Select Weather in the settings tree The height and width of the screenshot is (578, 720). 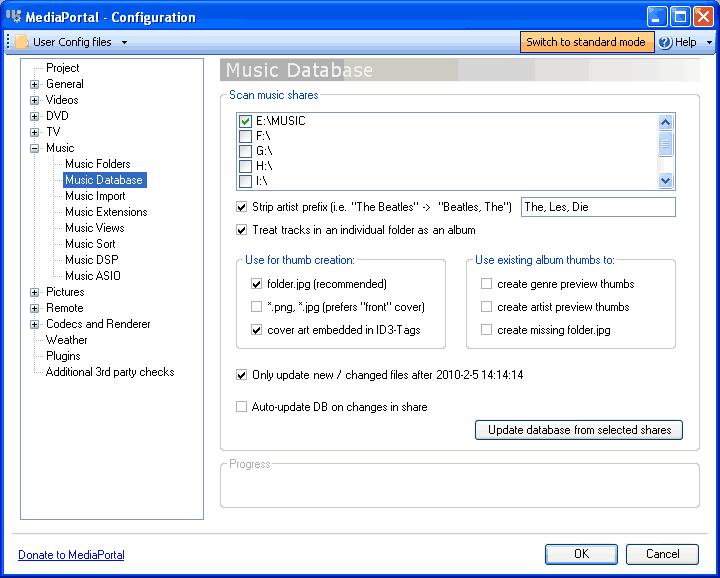(x=67, y=340)
